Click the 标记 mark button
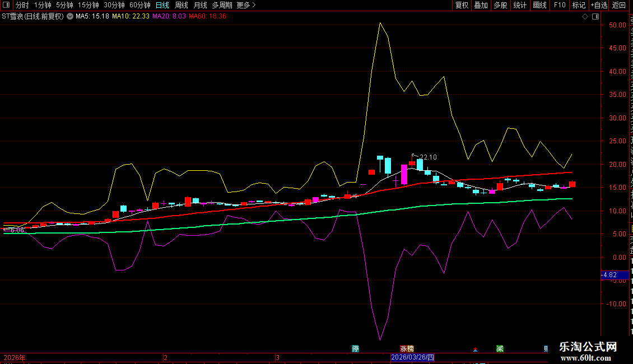The width and height of the screenshot is (633, 364). [x=579, y=5]
